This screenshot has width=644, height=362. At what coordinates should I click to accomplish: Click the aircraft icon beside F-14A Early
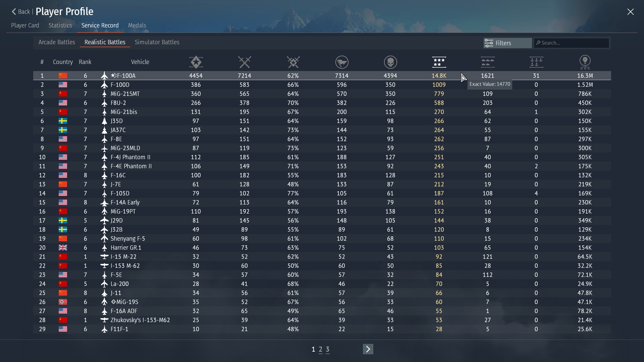coord(104,202)
